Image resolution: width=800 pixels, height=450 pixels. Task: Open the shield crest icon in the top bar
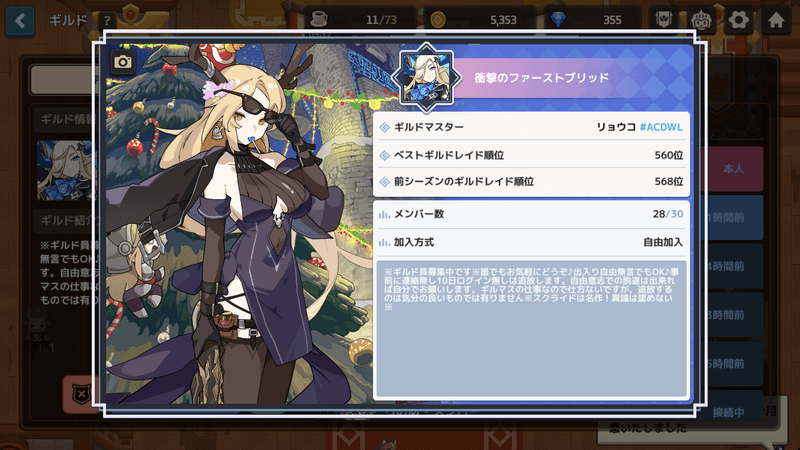point(663,20)
